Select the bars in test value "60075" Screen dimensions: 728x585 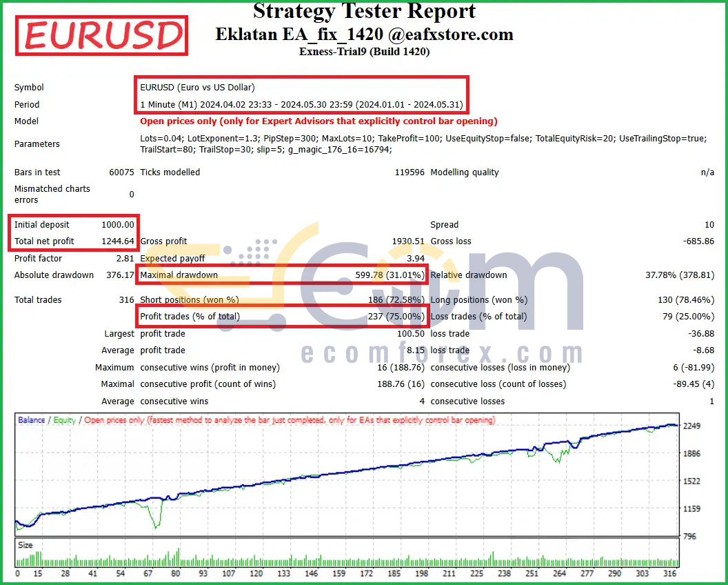coord(121,172)
